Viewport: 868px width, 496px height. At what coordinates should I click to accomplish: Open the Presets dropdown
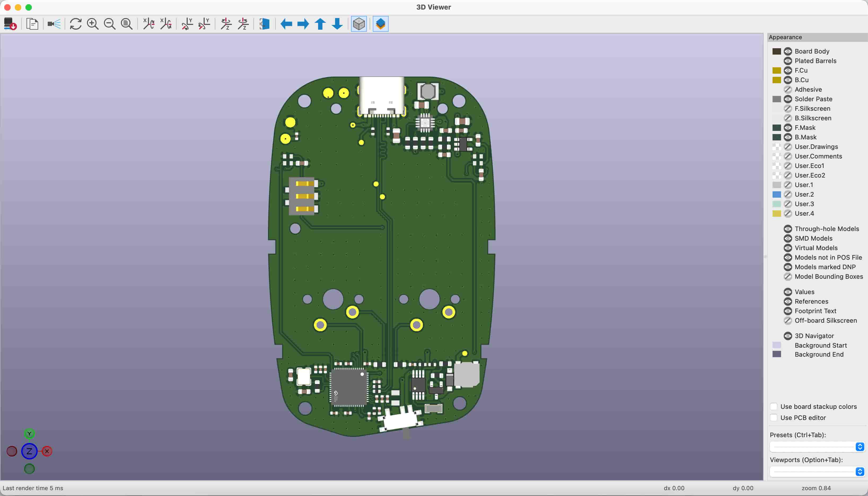point(817,447)
